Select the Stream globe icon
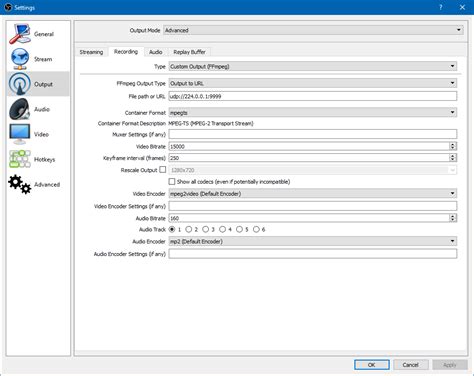The image size is (474, 376). (20, 59)
